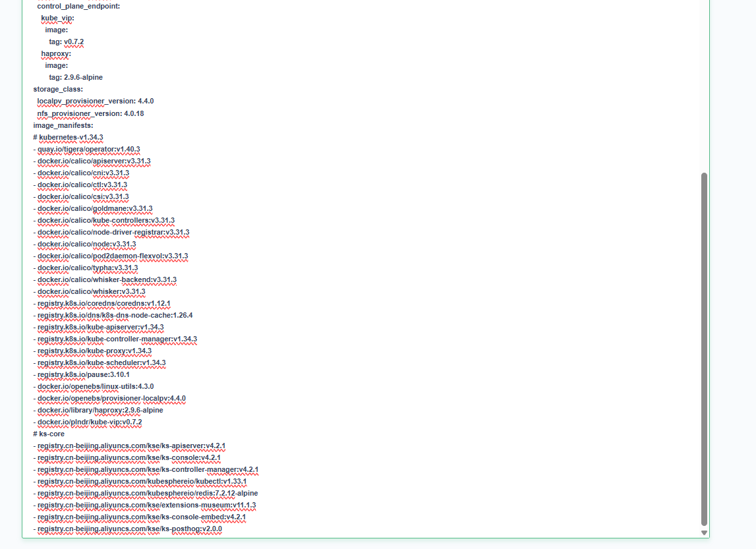
Task: Click the localpv_provisioner_version 4.4.0 line
Action: tap(95, 101)
